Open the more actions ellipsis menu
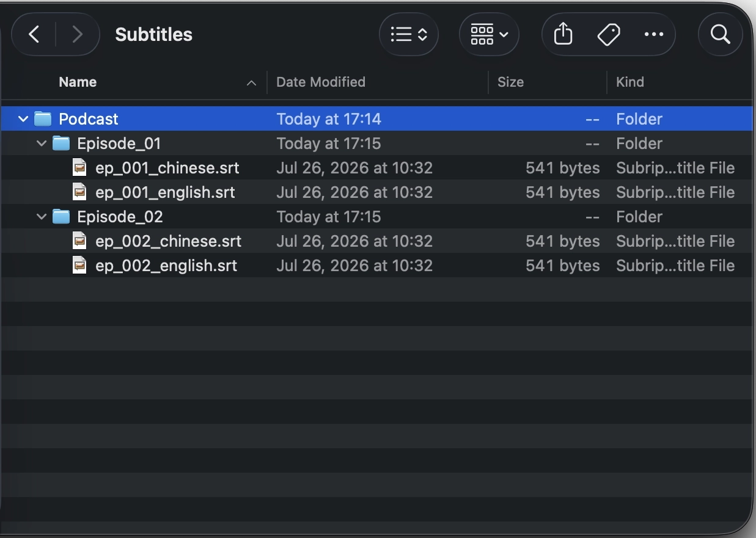The width and height of the screenshot is (756, 538). (654, 35)
